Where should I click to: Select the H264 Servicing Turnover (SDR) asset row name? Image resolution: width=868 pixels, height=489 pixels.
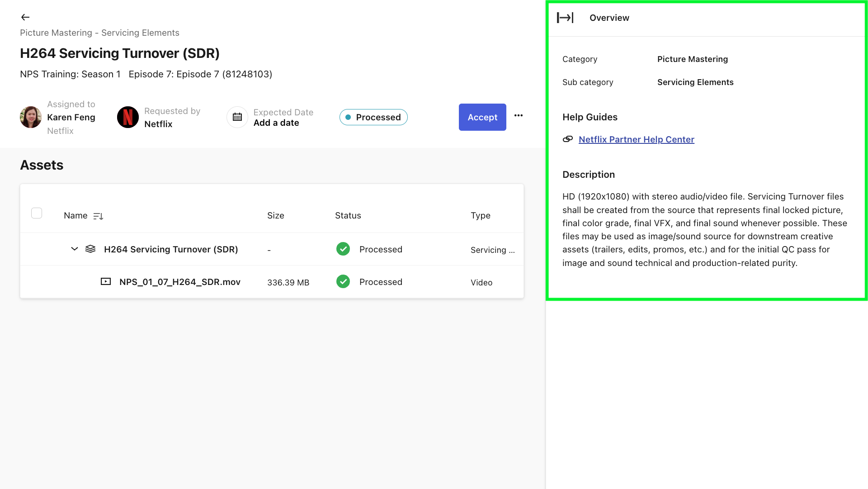171,249
